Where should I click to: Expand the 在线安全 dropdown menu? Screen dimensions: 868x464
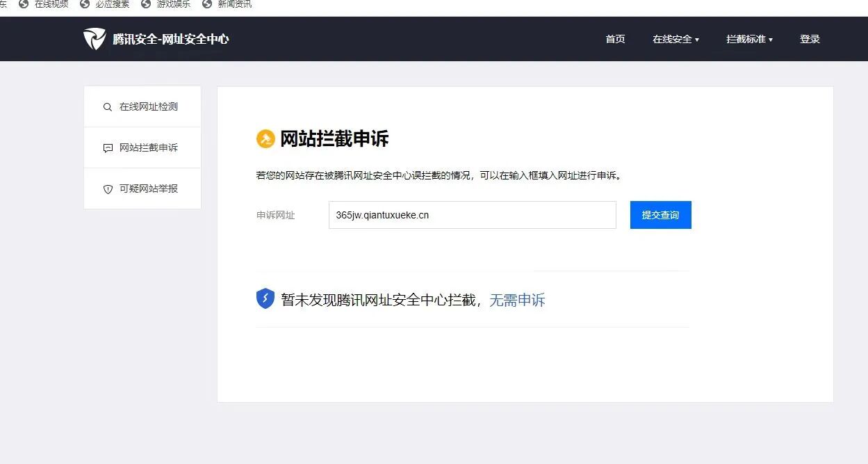tap(675, 40)
